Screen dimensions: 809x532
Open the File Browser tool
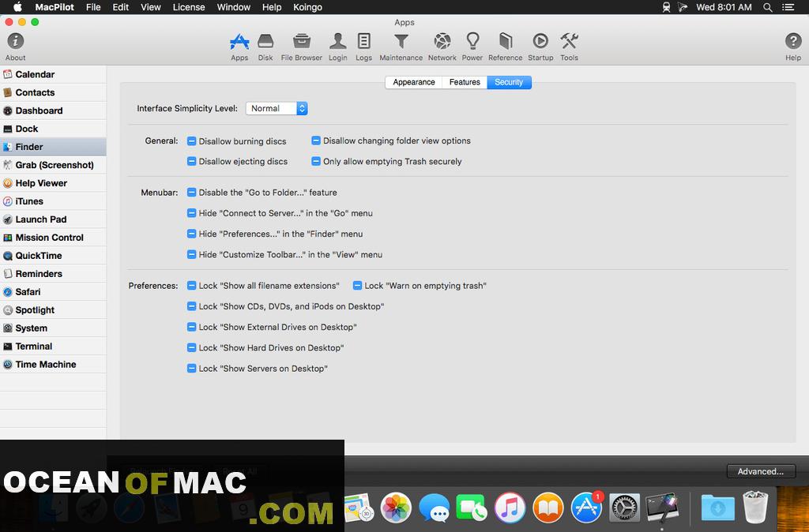[x=301, y=47]
